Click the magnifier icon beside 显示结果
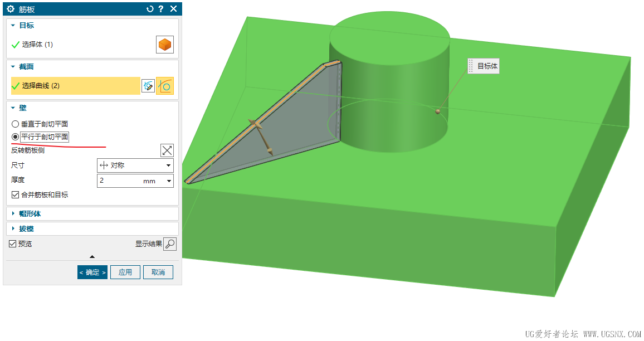This screenshot has width=644, height=341. (170, 244)
